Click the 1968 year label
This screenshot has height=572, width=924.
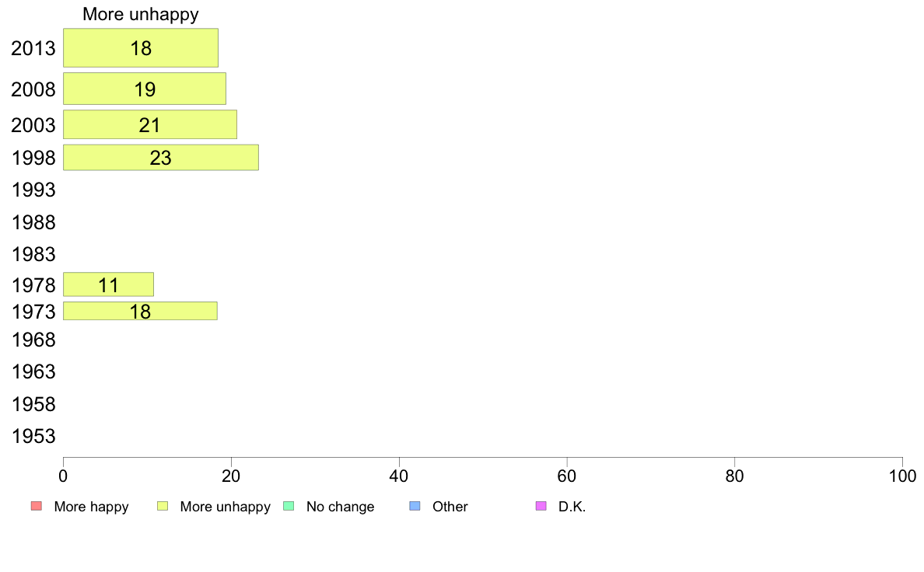[x=33, y=340]
